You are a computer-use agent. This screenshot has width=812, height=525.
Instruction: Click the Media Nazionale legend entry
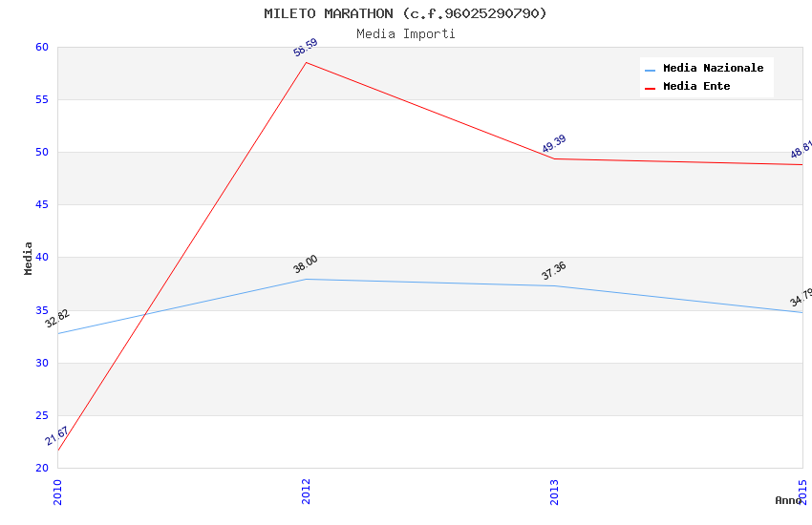tap(713, 68)
